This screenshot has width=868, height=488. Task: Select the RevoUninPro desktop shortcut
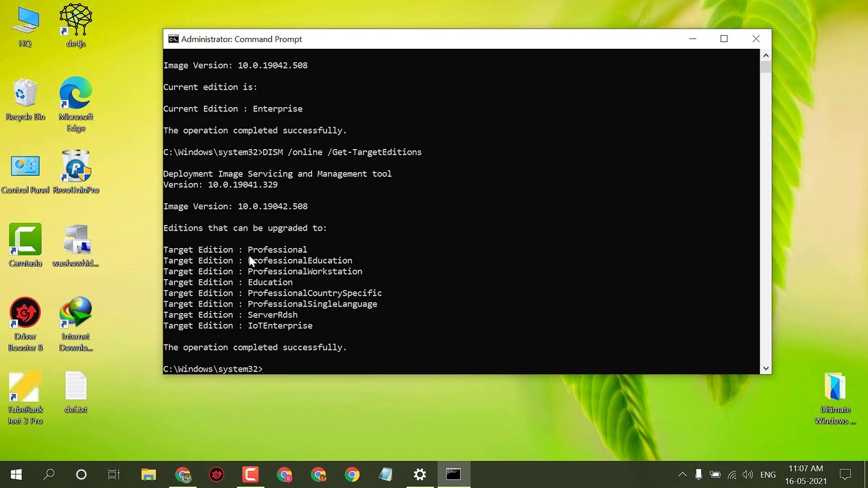click(x=76, y=173)
